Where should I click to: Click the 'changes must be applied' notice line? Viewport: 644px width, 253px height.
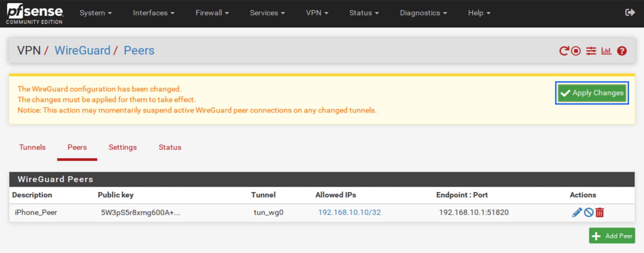(x=107, y=100)
